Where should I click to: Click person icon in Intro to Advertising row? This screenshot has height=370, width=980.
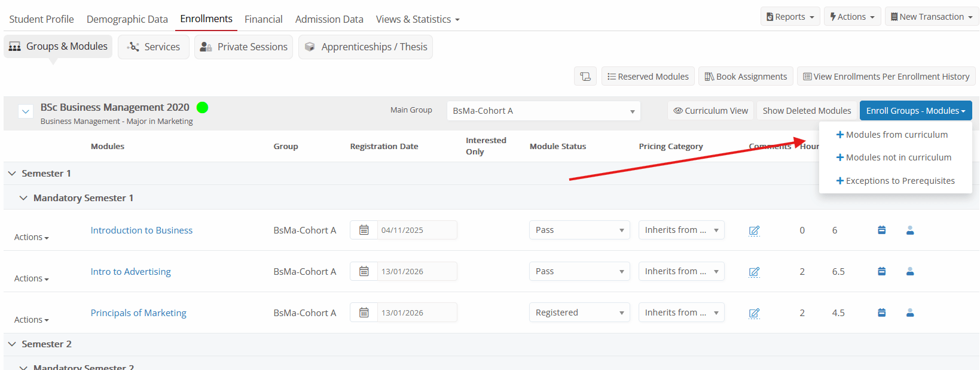pos(909,271)
